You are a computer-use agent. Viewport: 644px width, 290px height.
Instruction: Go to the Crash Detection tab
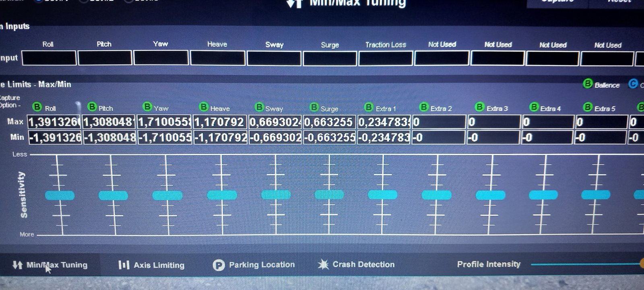356,264
